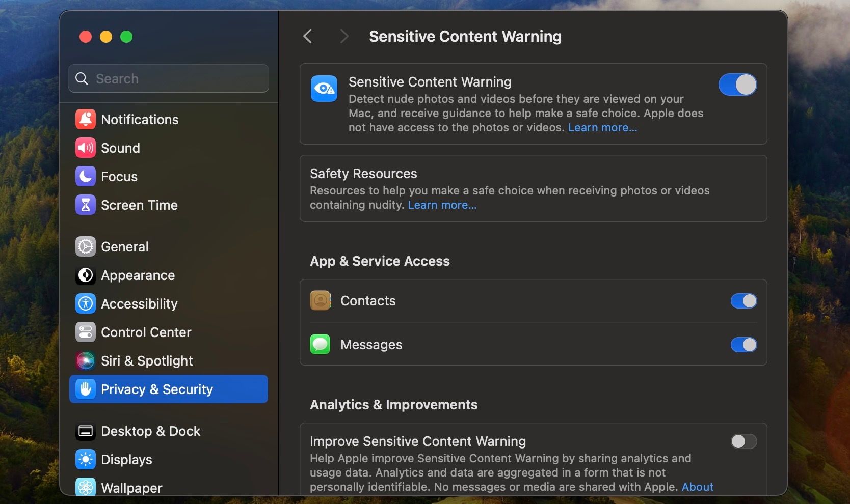Image resolution: width=850 pixels, height=504 pixels.
Task: Click the About link under Analytics
Action: 697,487
